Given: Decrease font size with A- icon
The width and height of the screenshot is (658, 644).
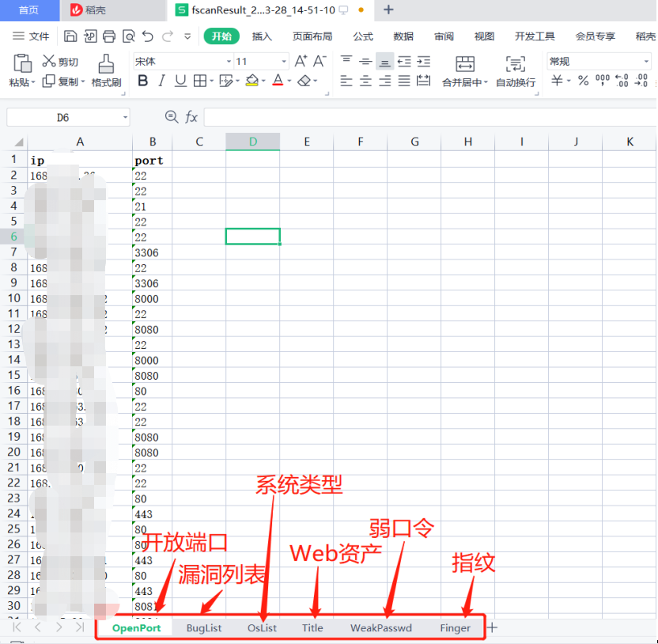Looking at the screenshot, I should 320,61.
